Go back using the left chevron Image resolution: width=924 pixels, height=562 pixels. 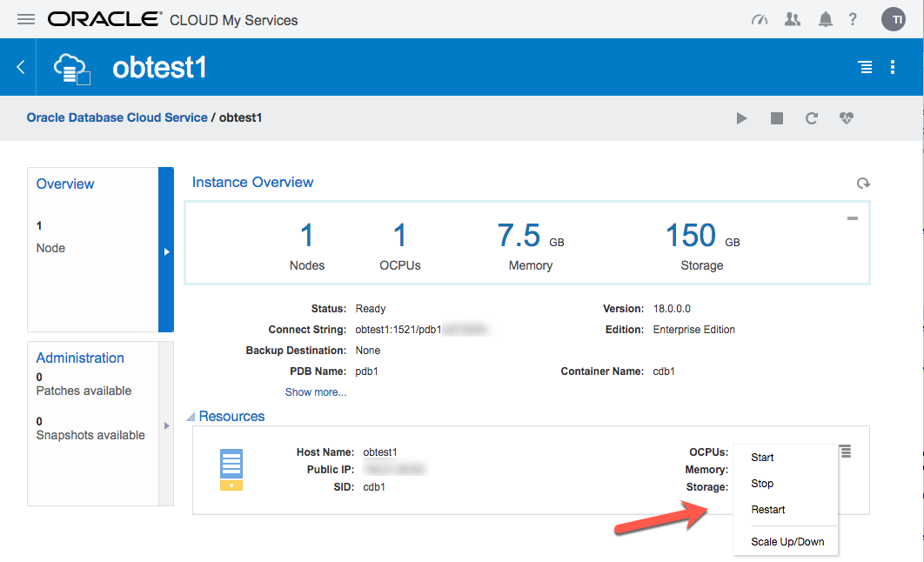21,67
